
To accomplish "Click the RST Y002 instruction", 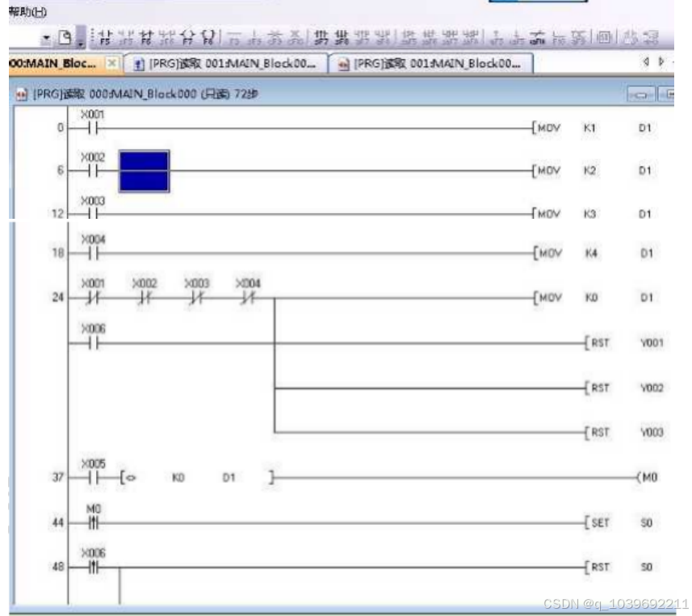I will tap(624, 388).
